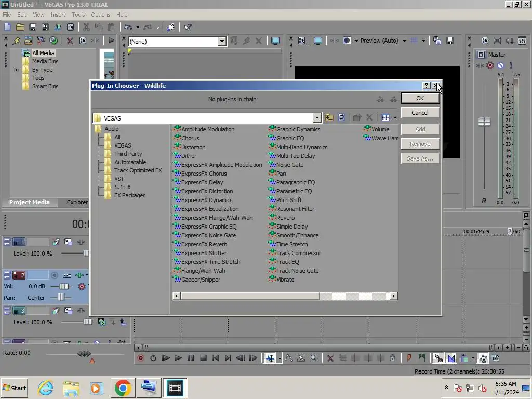Open the Edit menu
Viewport: 532px width, 399px height.
(x=22, y=15)
